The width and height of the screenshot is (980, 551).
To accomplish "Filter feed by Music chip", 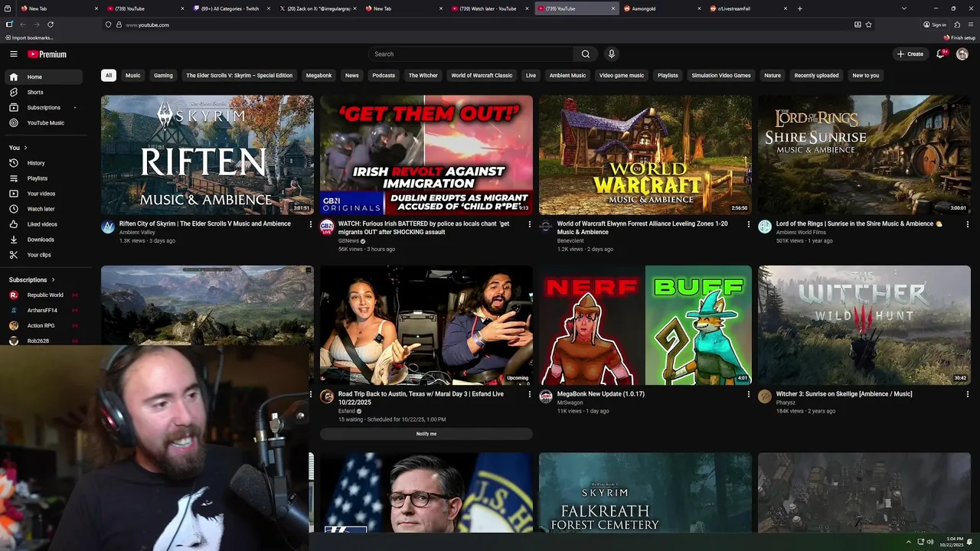I will point(133,76).
